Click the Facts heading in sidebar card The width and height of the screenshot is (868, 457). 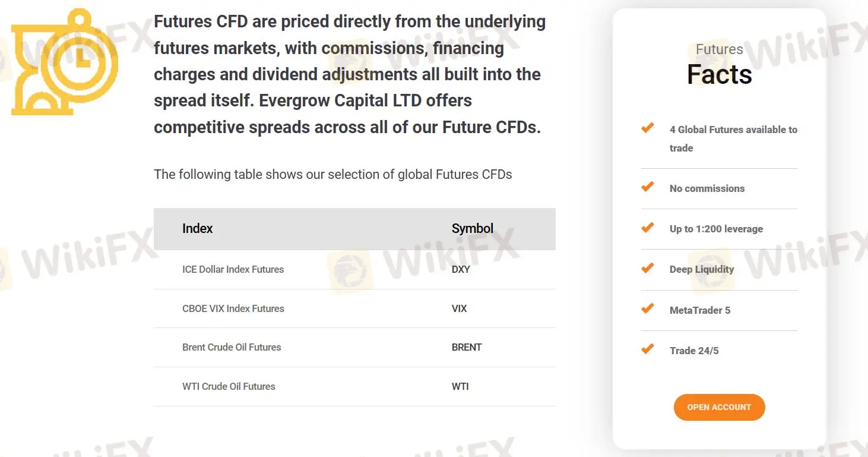pyautogui.click(x=719, y=74)
